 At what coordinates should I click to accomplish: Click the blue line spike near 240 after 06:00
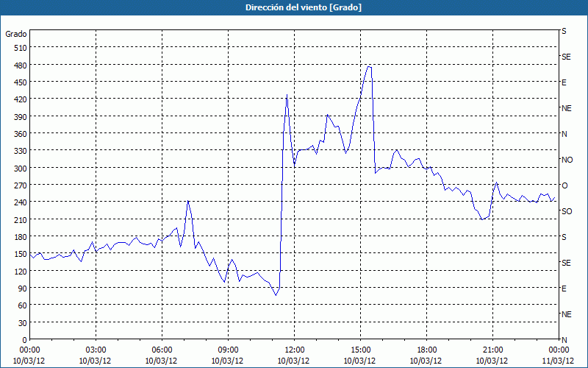[188, 201]
